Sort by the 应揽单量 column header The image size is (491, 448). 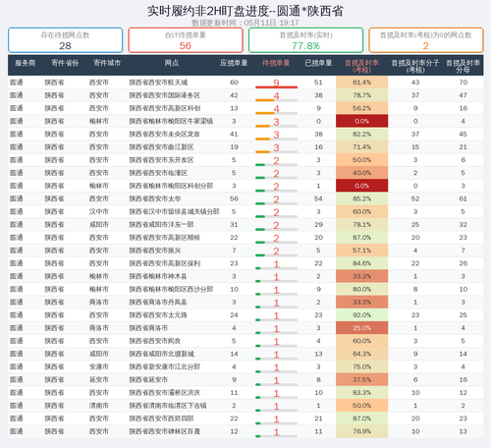pyautogui.click(x=234, y=63)
